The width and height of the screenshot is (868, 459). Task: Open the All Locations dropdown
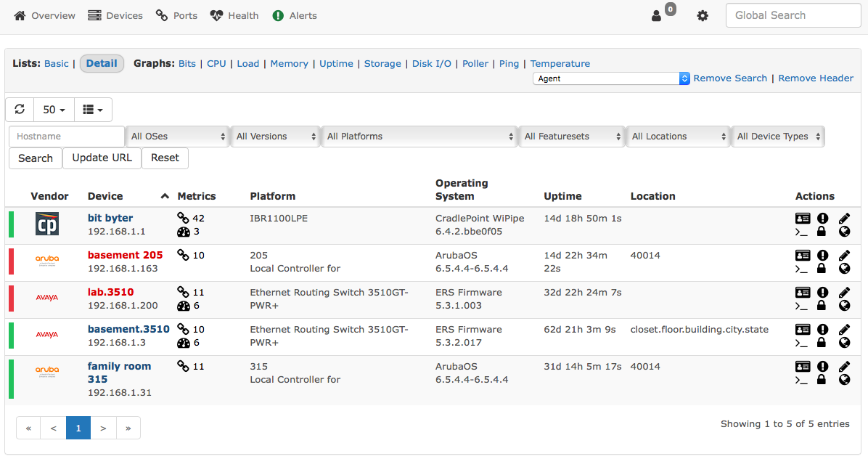(x=678, y=137)
